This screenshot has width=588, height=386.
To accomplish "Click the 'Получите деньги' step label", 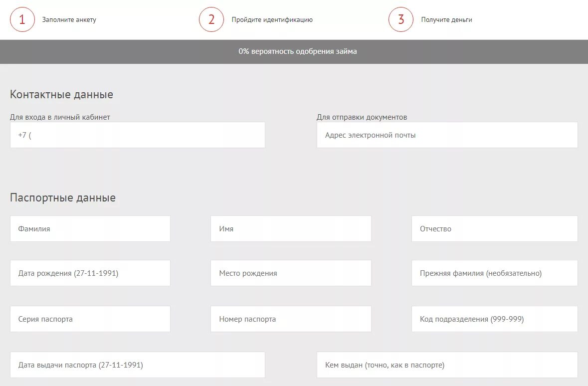I will 446,20.
